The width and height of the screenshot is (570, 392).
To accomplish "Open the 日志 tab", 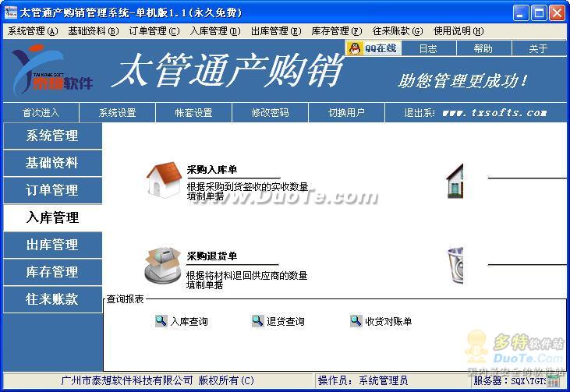I will point(428,48).
